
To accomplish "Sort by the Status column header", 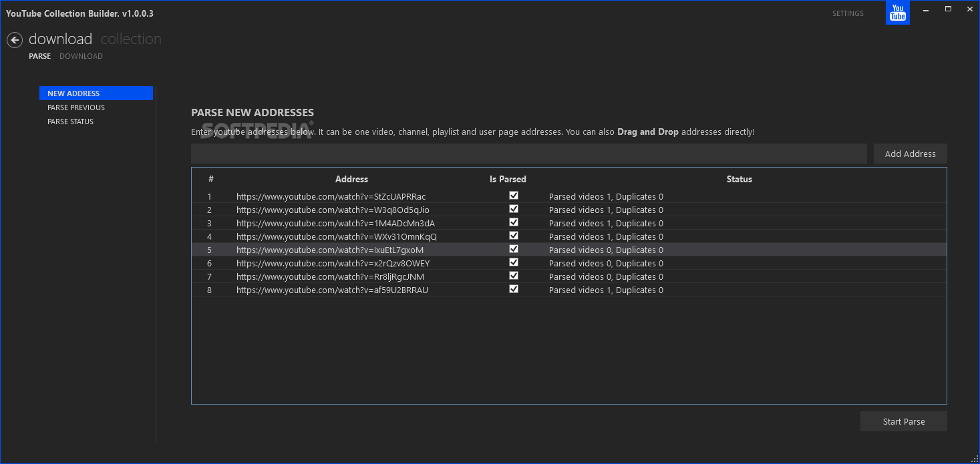I will click(739, 179).
